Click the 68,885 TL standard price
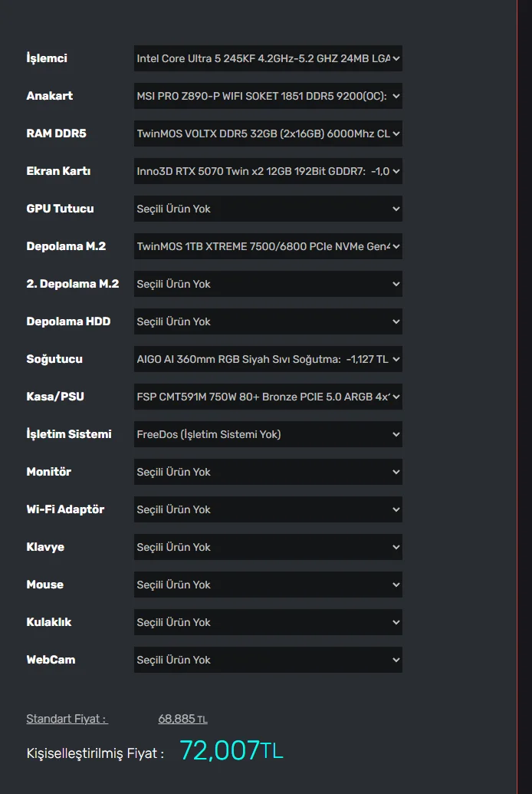Screen dimensions: 532x794 pos(182,719)
